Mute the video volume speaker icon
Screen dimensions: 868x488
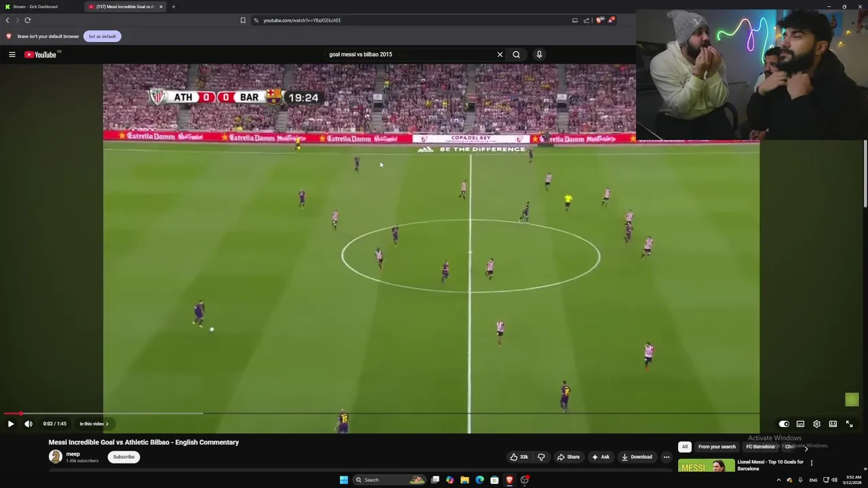[28, 424]
